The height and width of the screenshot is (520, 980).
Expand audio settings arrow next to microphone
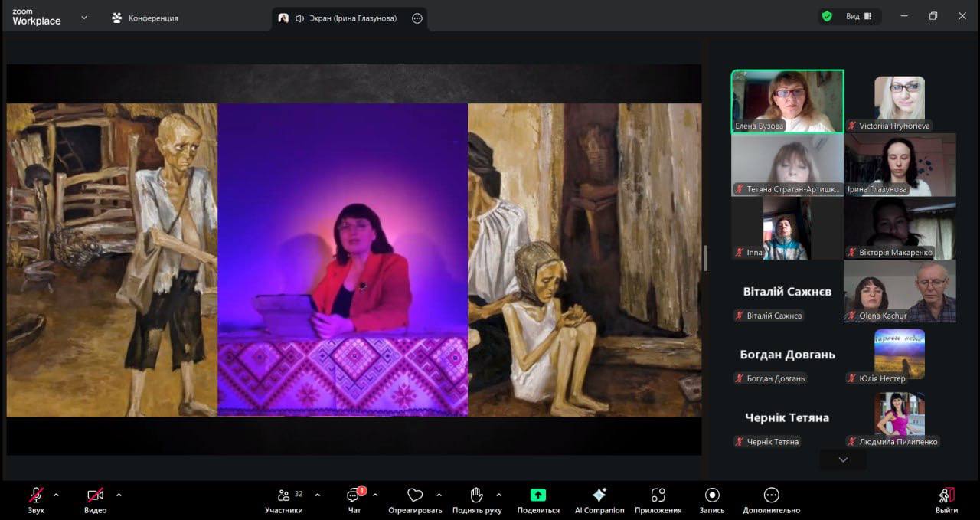56,495
